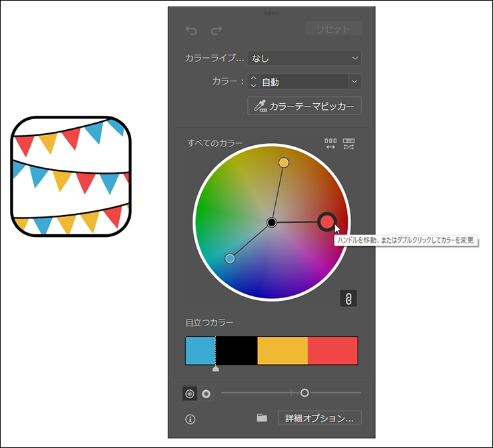This screenshot has height=448, width=493.
Task: Click the brightness slider knob
Action: click(x=304, y=393)
